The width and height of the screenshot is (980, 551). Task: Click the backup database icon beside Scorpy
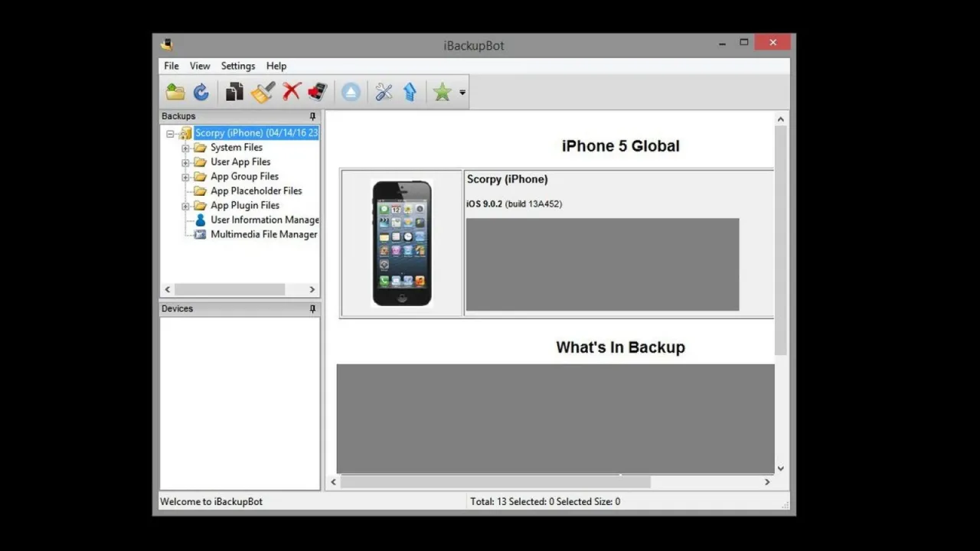186,133
